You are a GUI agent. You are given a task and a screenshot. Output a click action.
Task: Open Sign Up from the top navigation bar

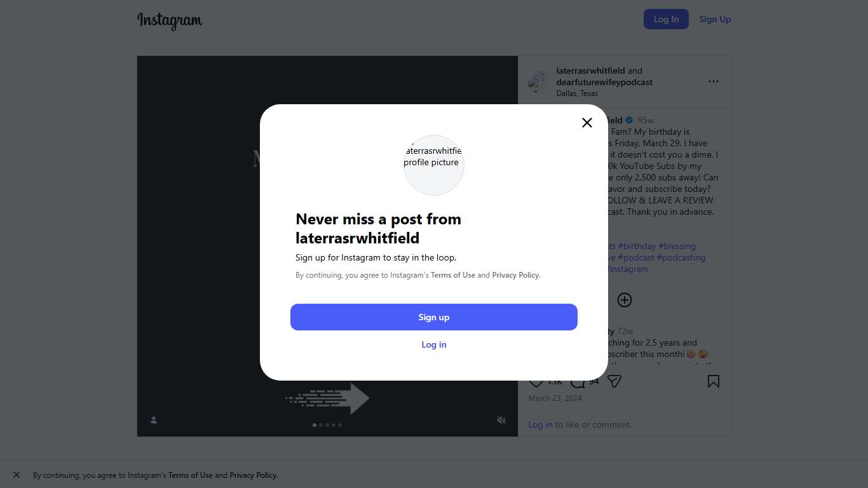pyautogui.click(x=715, y=19)
